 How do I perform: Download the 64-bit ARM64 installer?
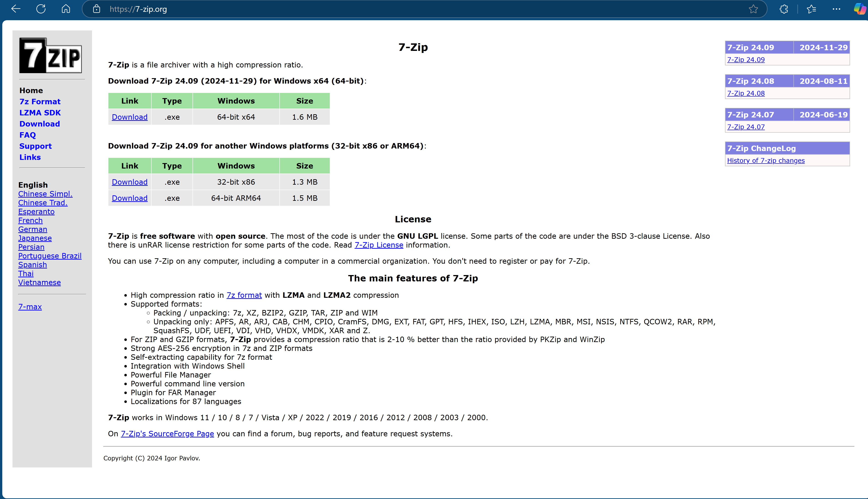pyautogui.click(x=130, y=198)
